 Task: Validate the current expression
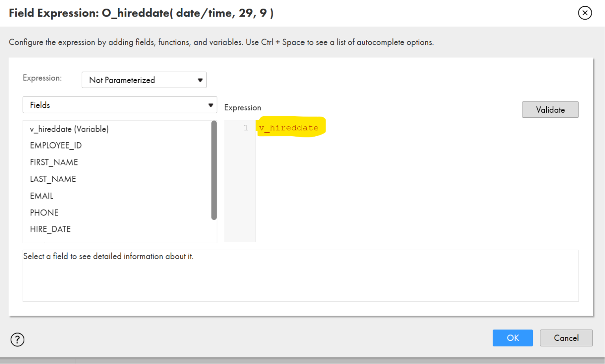pyautogui.click(x=550, y=110)
